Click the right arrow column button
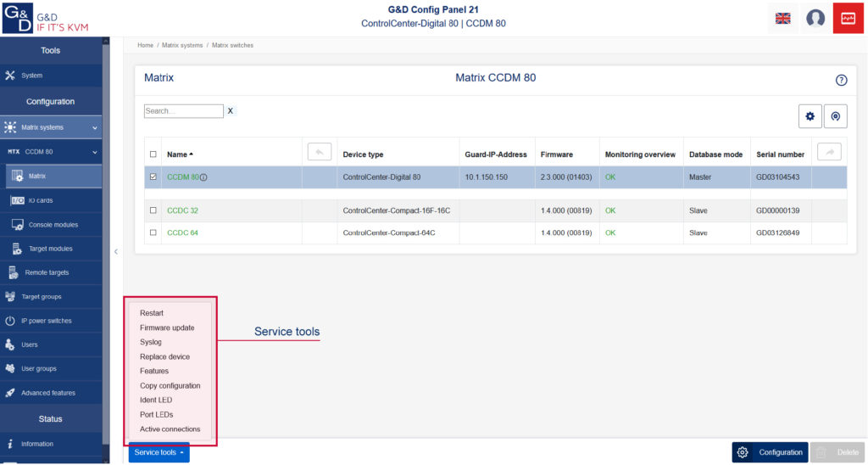868x465 pixels. (x=829, y=152)
